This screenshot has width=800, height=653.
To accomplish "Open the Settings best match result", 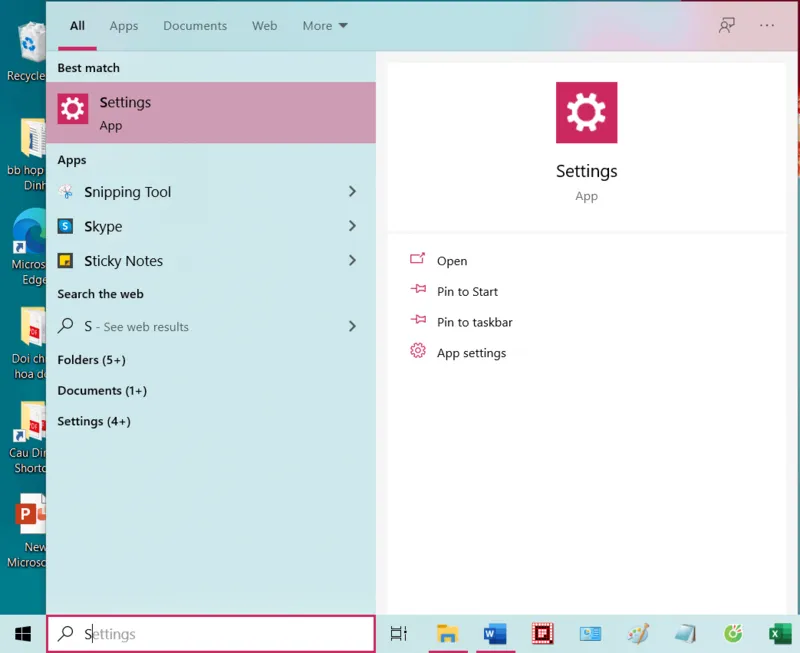I will pyautogui.click(x=211, y=113).
